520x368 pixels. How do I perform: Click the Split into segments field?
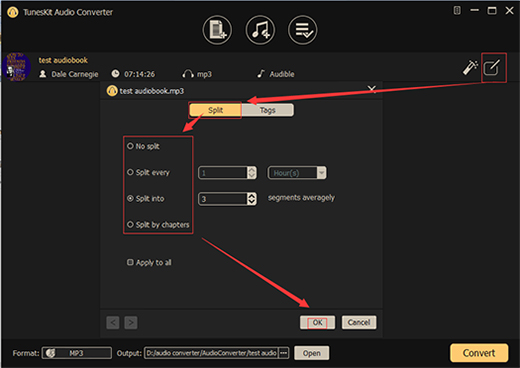(x=223, y=199)
